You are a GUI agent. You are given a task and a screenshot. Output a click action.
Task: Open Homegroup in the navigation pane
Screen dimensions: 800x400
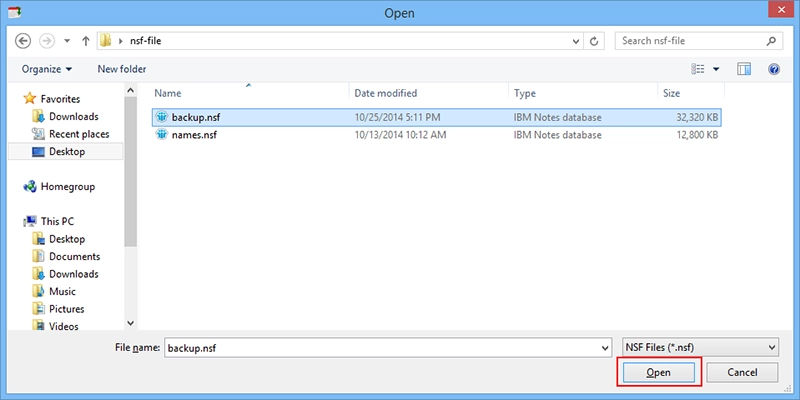67,187
